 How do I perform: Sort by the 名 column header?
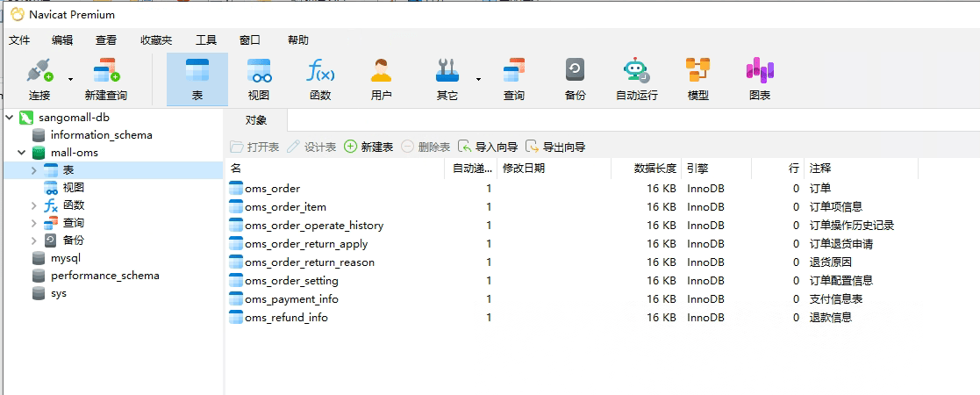[334, 169]
